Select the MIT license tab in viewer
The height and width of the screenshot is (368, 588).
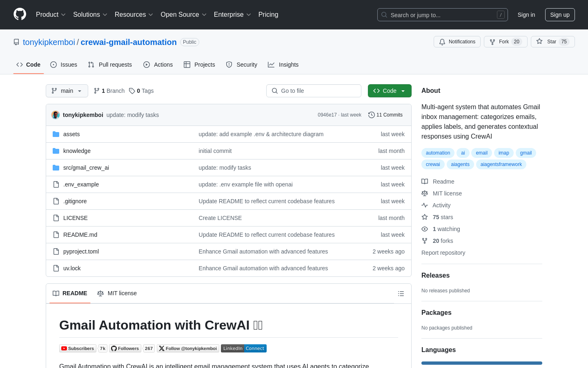117,293
